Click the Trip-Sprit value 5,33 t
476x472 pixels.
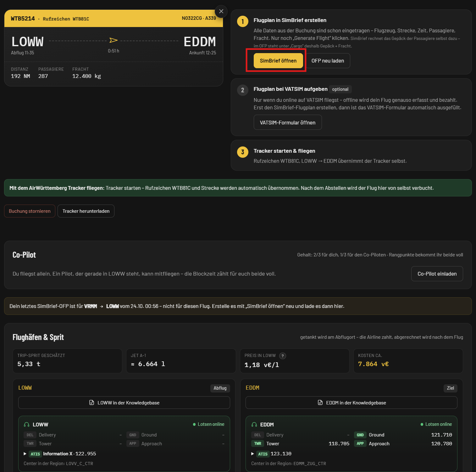29,364
